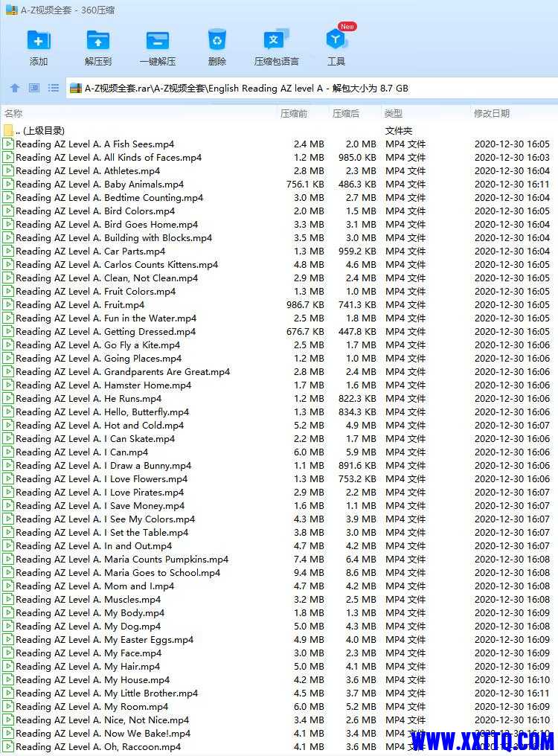Click the 添加 (Add) toolbar icon
This screenshot has height=756, width=558.
pos(39,40)
